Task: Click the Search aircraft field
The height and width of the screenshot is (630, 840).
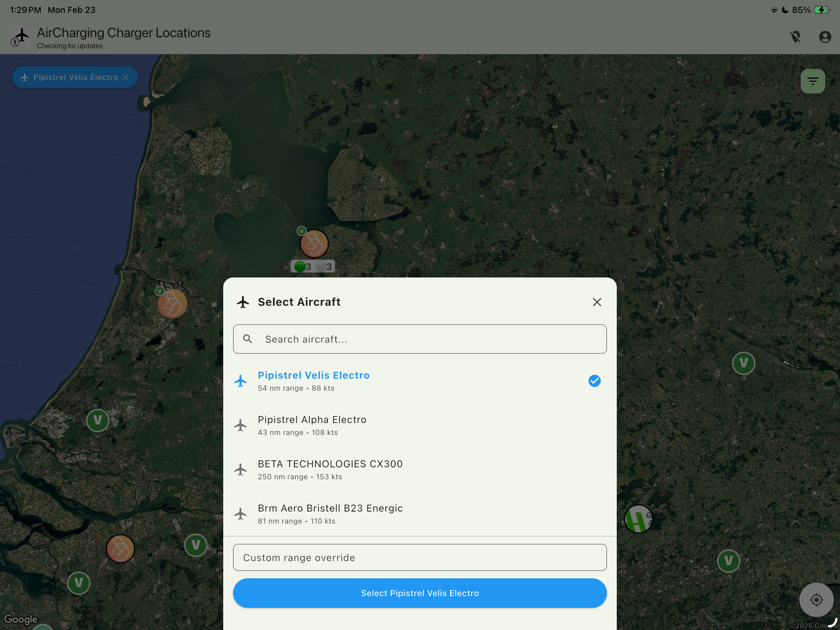Action: click(420, 339)
